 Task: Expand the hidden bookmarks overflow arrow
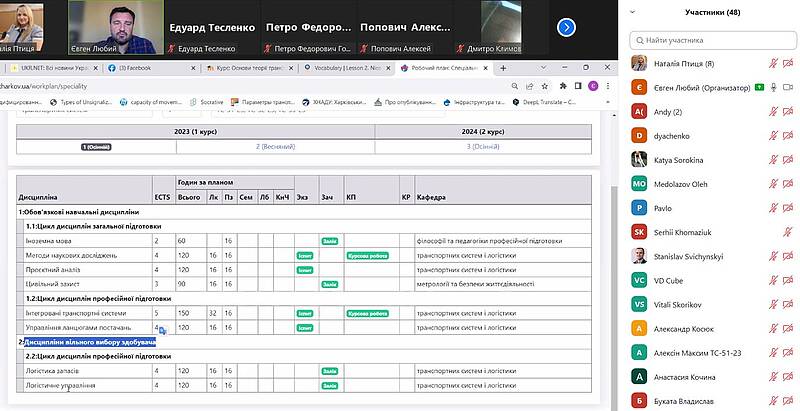607,102
